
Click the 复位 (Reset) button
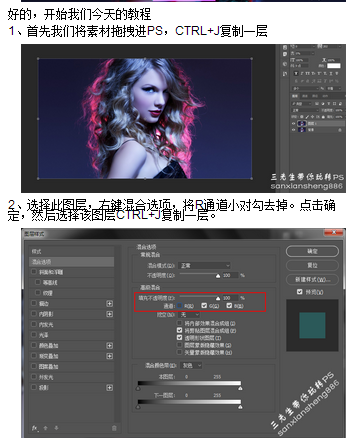312,265
